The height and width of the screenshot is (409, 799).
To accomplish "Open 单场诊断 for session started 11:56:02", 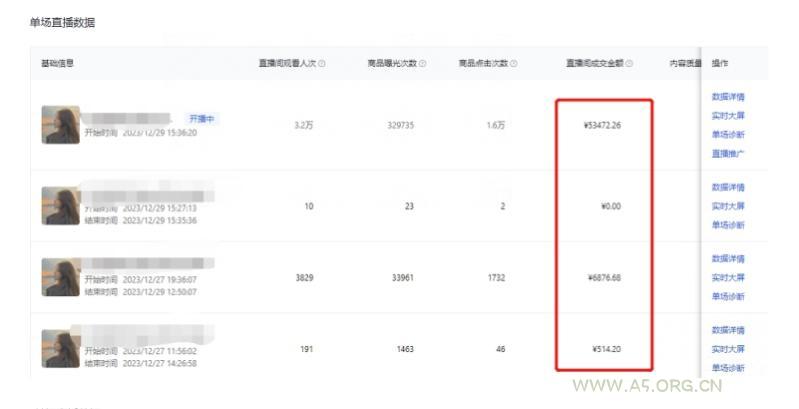I will click(x=728, y=368).
